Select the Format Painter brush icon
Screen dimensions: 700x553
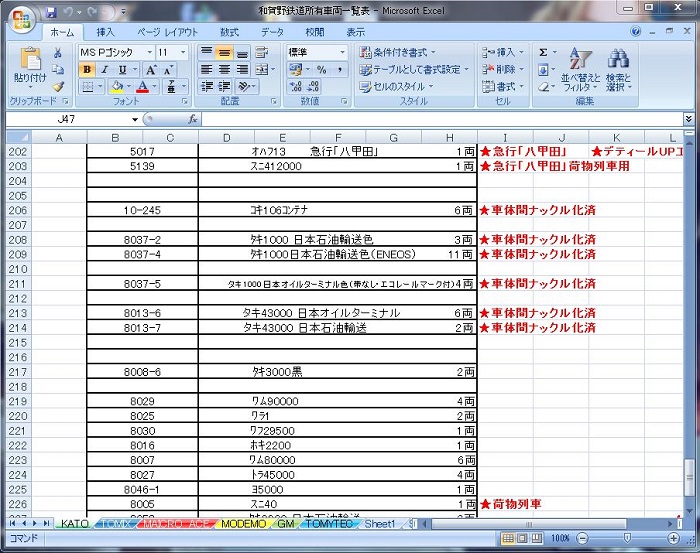coord(58,86)
